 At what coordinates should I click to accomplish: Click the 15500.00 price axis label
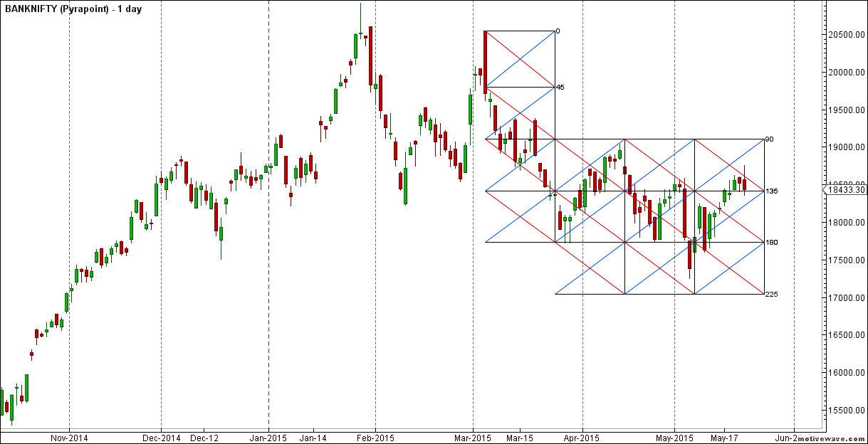tap(847, 411)
